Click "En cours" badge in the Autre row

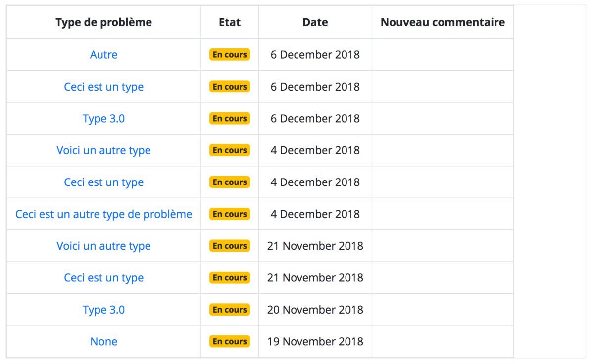pos(230,55)
